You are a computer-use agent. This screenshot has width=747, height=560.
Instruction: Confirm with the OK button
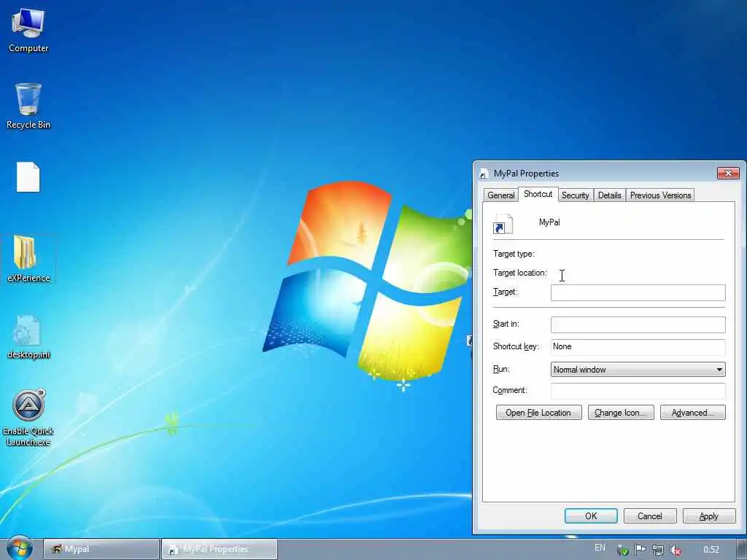coord(591,516)
